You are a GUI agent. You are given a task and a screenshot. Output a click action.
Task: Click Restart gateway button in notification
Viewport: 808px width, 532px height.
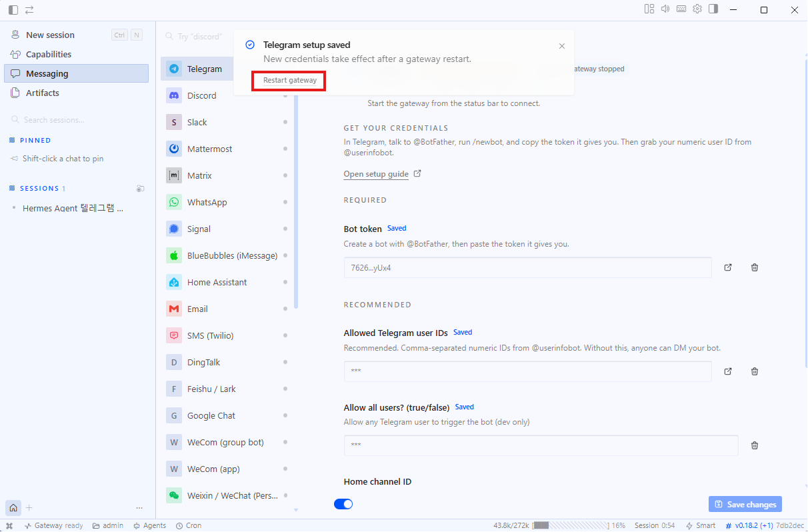tap(289, 80)
